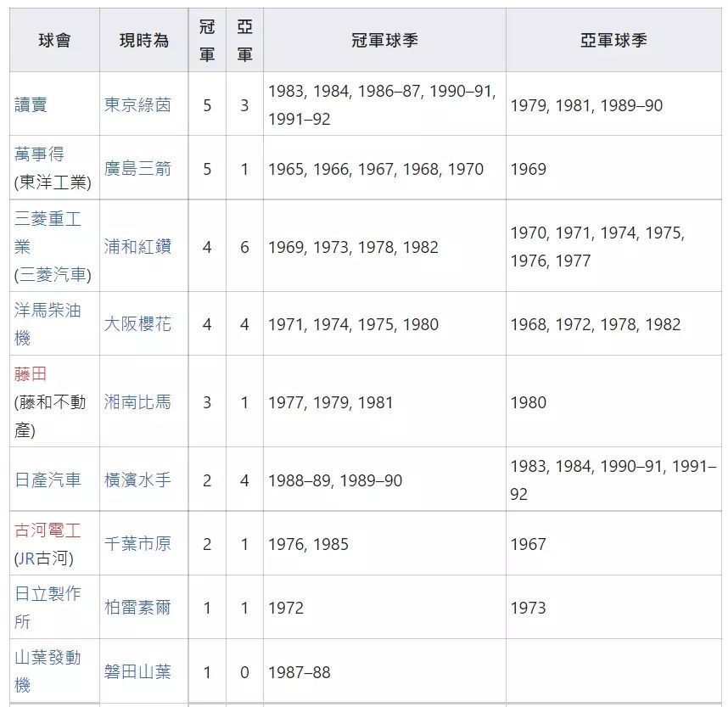
Task: Click the 冠軍 column header
Action: click(x=207, y=41)
